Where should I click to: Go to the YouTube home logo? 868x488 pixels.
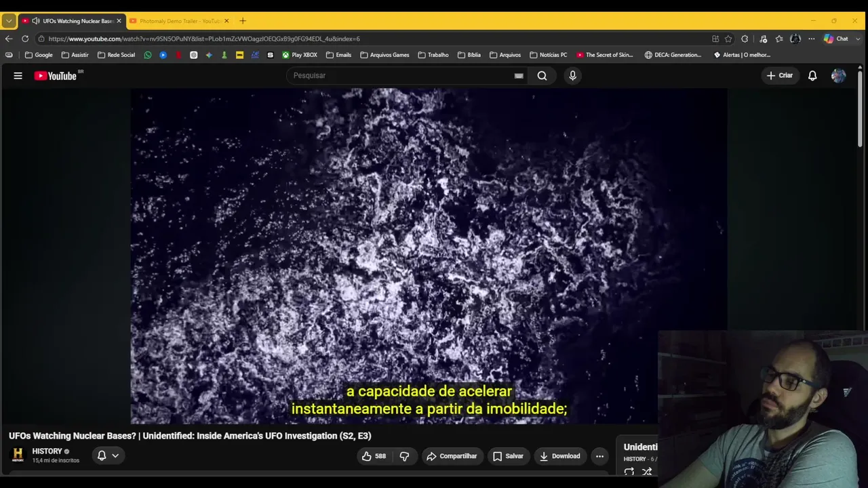point(56,76)
